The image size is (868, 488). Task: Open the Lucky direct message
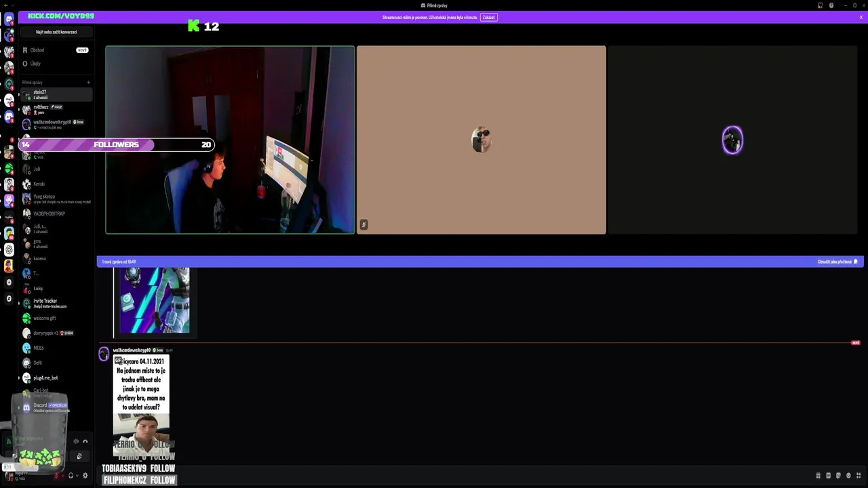click(57, 288)
